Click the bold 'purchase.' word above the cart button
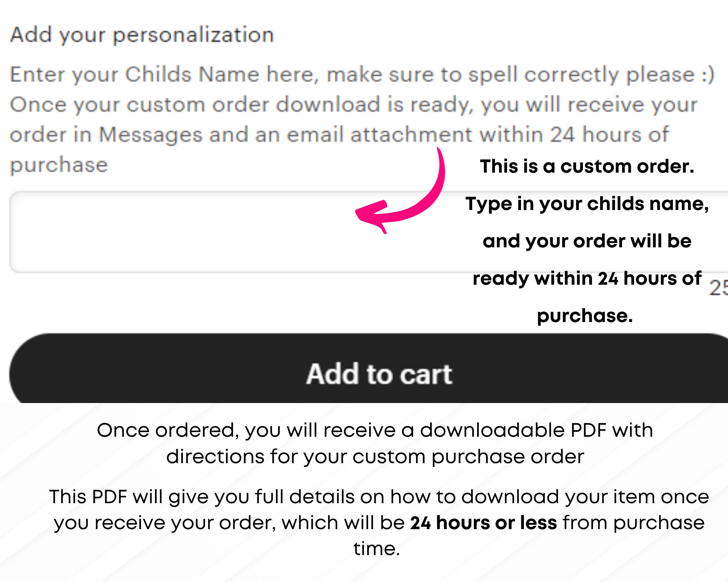 coord(585,316)
